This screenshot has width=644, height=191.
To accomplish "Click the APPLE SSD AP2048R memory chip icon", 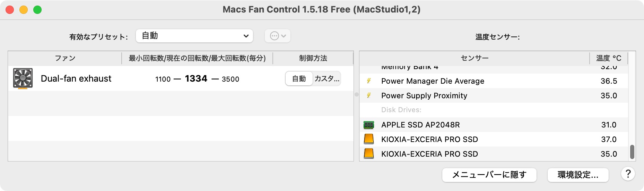I will [x=369, y=125].
